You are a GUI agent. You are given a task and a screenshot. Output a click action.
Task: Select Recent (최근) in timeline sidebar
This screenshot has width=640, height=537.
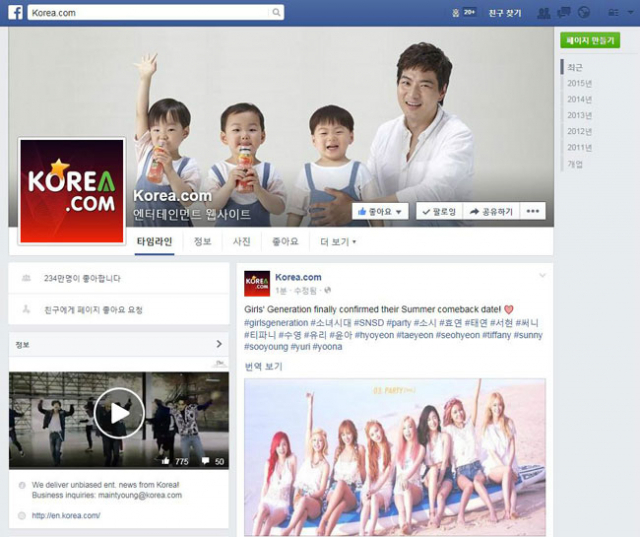[x=575, y=67]
